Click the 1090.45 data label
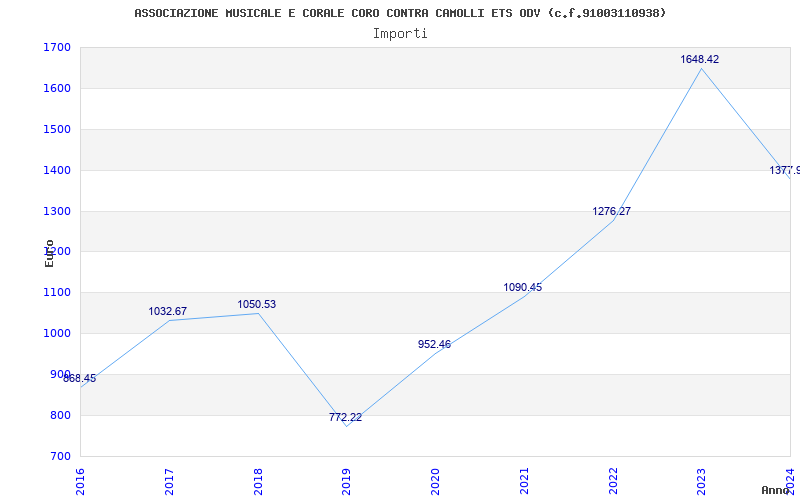800x500 pixels. pyautogui.click(x=522, y=287)
